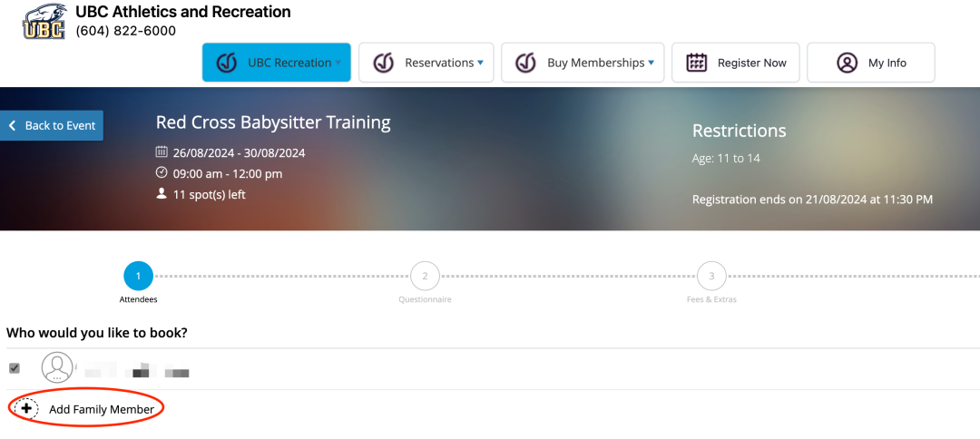Screen dimensions: 980x439
Task: Click the Fees & Extras step label
Action: click(711, 299)
